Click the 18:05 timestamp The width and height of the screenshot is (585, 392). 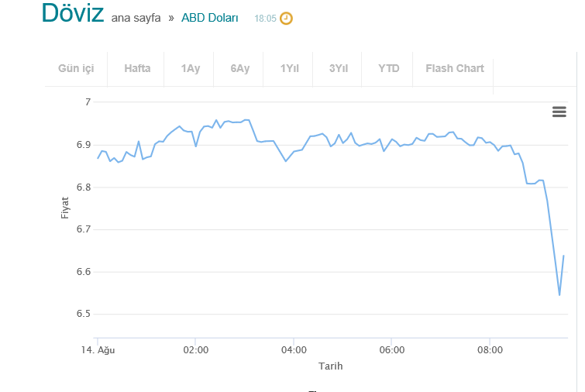point(265,18)
